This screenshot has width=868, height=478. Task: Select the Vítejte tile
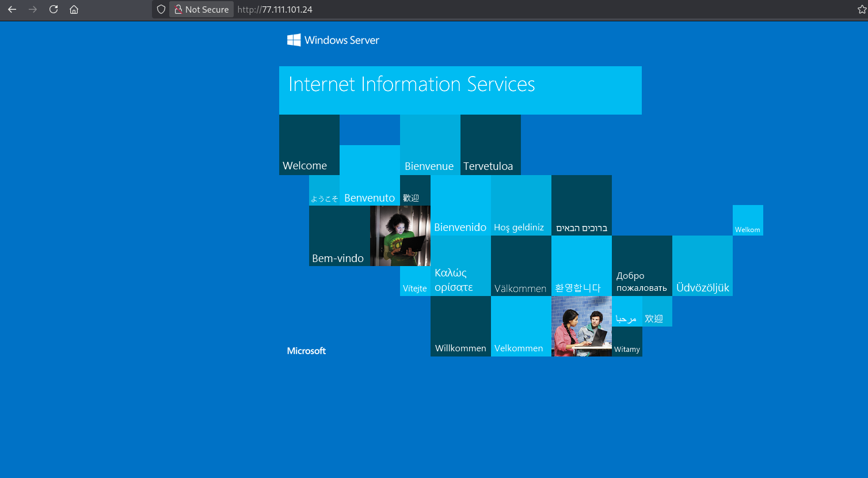pos(415,281)
